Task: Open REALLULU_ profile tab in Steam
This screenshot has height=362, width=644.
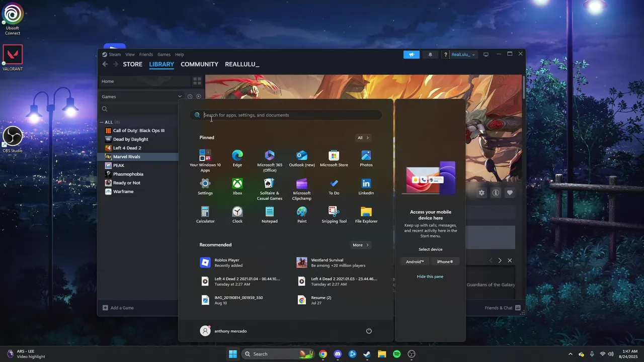Action: point(242,64)
